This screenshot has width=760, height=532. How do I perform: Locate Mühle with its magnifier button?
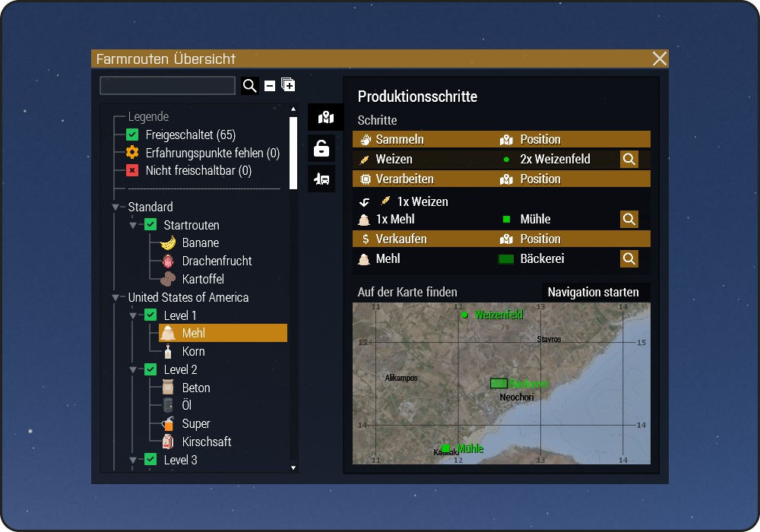click(629, 220)
